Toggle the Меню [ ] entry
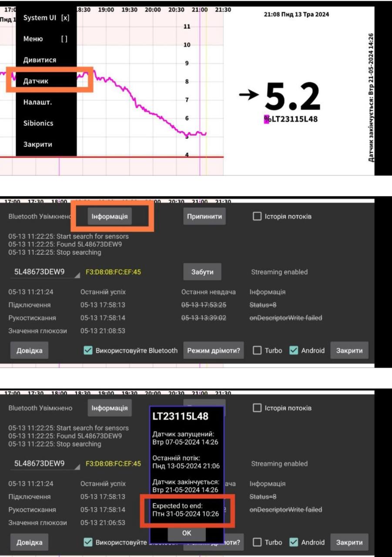Image resolution: width=392 pixels, height=557 pixels. click(x=46, y=39)
